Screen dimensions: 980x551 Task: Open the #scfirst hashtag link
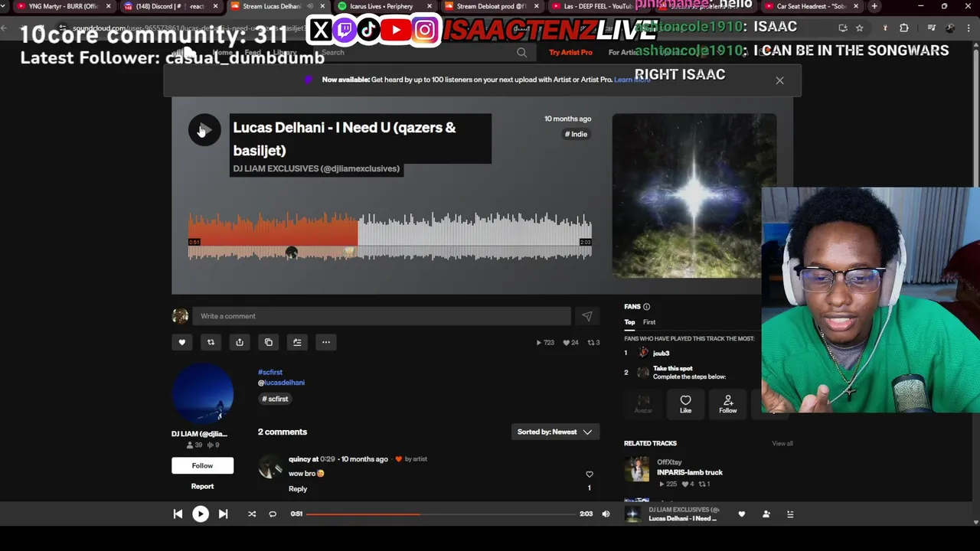tap(270, 373)
